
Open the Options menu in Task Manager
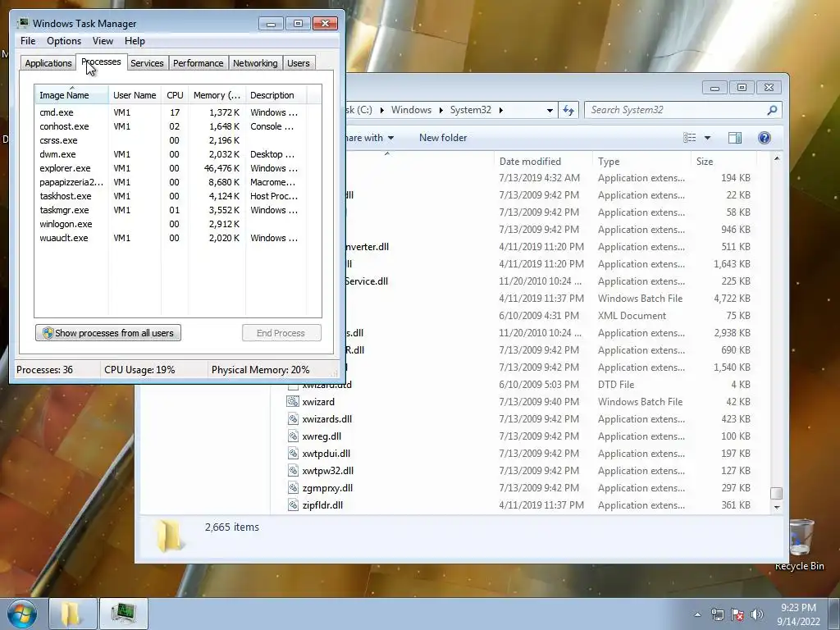(x=64, y=41)
